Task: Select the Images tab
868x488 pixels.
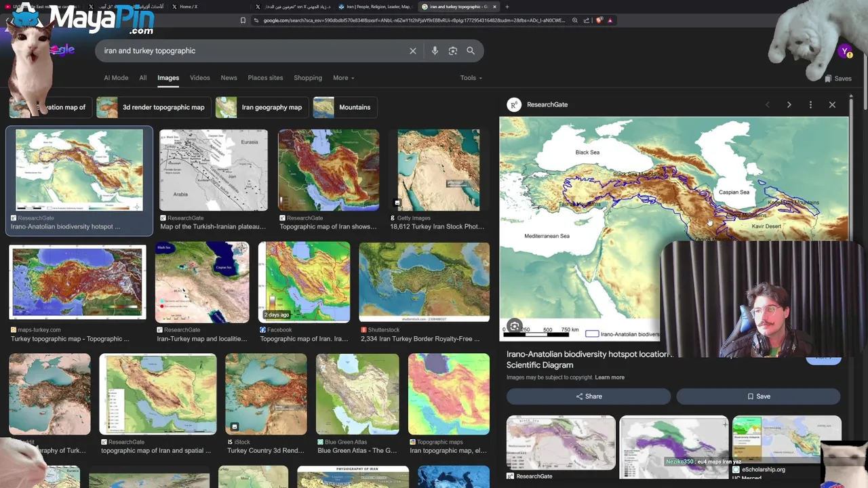Action: point(168,78)
